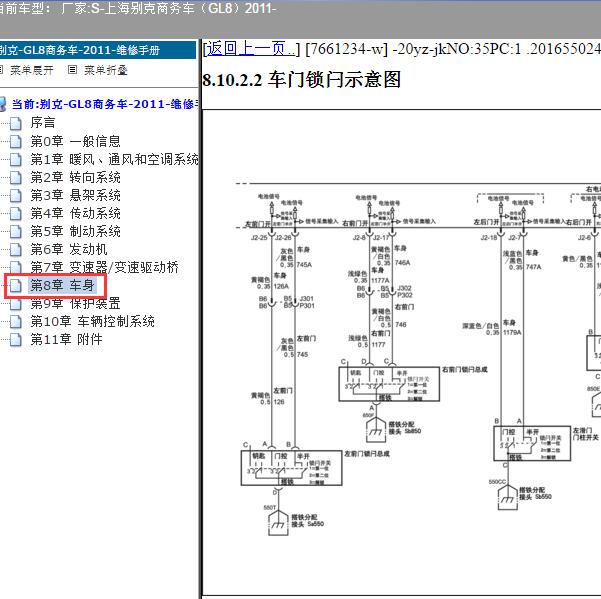This screenshot has height=599, width=601.
Task: Click the document icon beside 第10章
Action: click(16, 322)
